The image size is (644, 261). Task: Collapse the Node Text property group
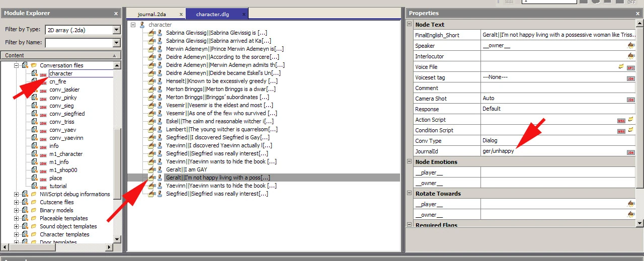tap(410, 24)
